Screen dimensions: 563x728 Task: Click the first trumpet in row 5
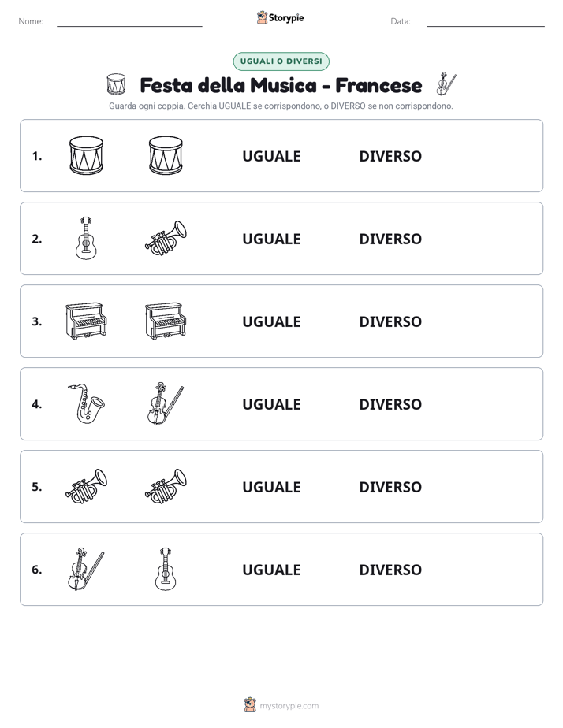click(x=86, y=486)
